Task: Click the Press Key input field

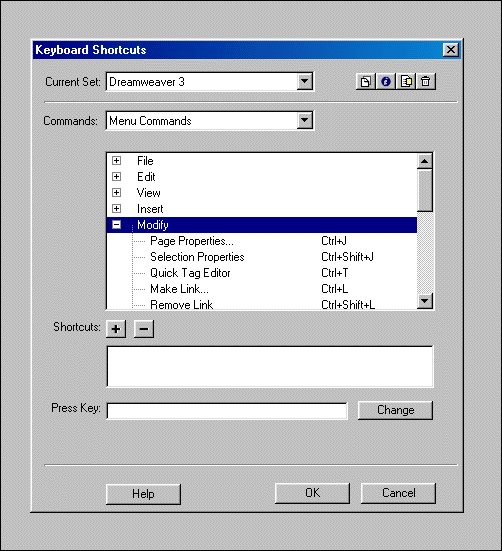Action: pos(227,411)
